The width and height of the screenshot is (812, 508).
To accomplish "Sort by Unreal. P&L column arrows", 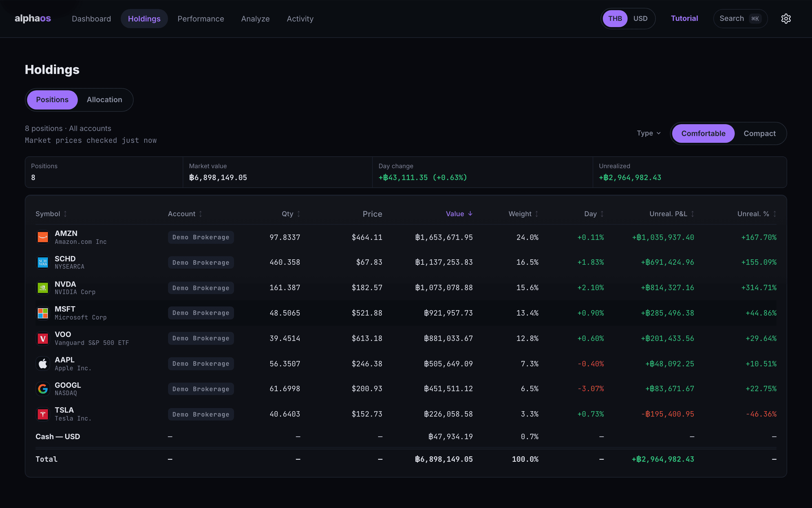I will [x=692, y=214].
